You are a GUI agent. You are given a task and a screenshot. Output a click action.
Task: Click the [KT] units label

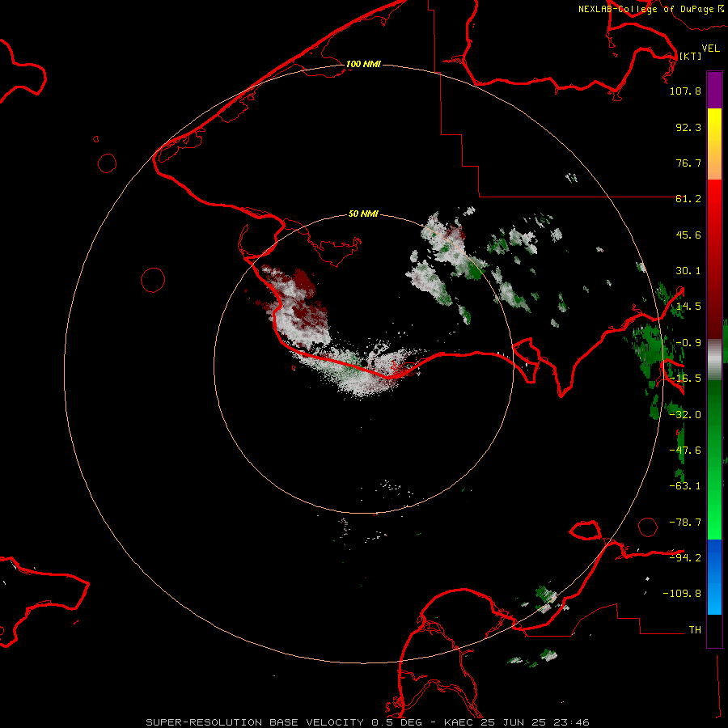[x=690, y=56]
